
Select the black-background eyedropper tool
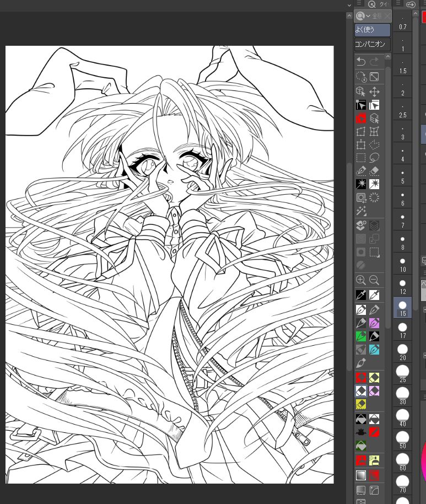pyautogui.click(x=361, y=295)
